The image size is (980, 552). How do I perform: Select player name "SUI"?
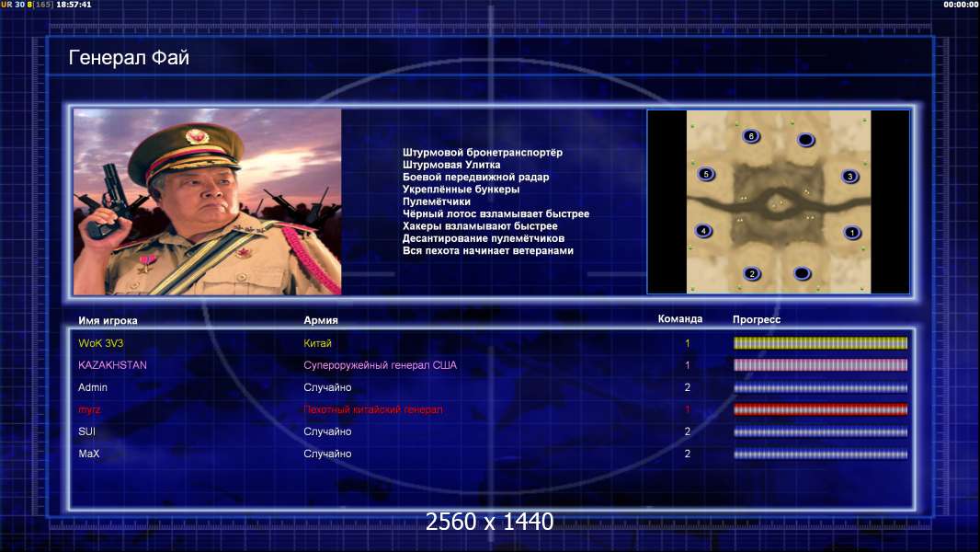[x=86, y=432]
